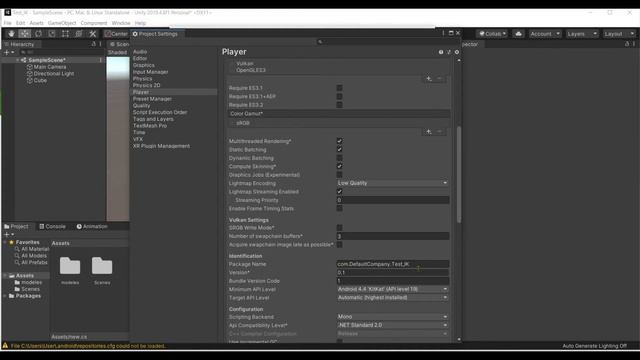The height and width of the screenshot is (360, 640).
Task: Open Api Compatibility Level dropdown
Action: [x=393, y=325]
